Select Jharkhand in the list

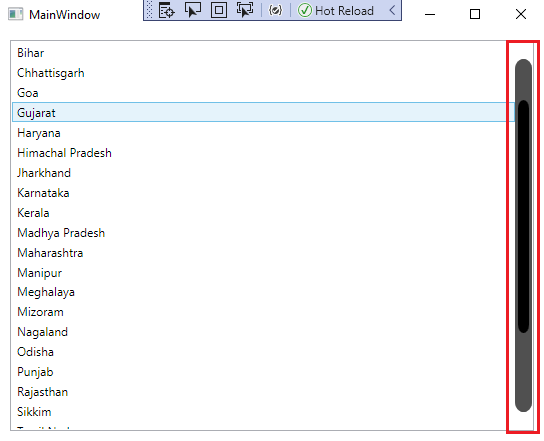(x=263, y=173)
